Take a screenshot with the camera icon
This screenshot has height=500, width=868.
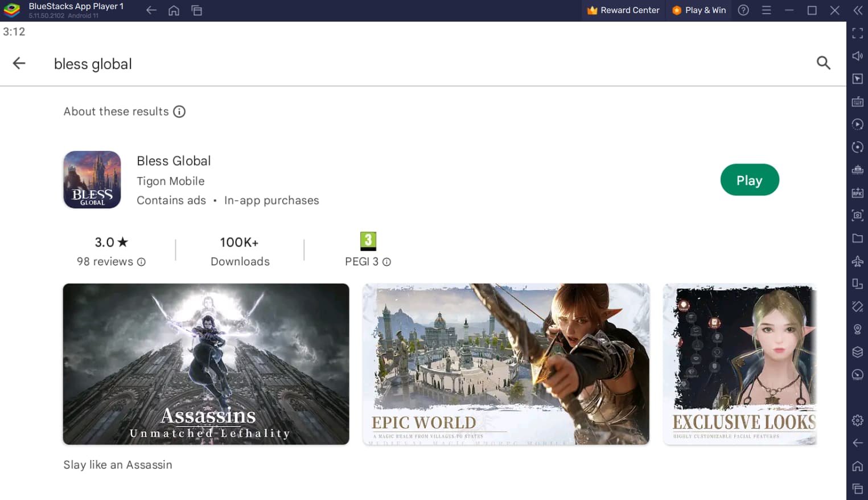tap(857, 215)
